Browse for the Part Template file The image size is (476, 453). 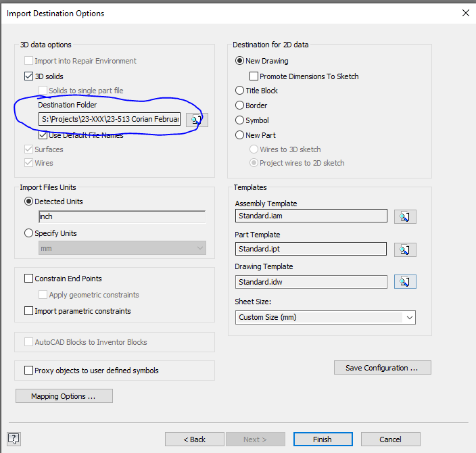pos(405,249)
